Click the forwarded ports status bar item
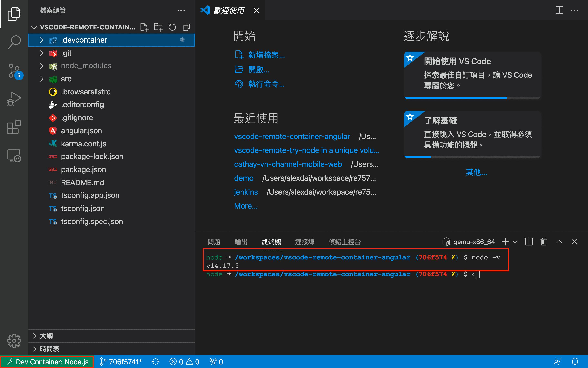Screen dimensions: 588x368 point(216,362)
